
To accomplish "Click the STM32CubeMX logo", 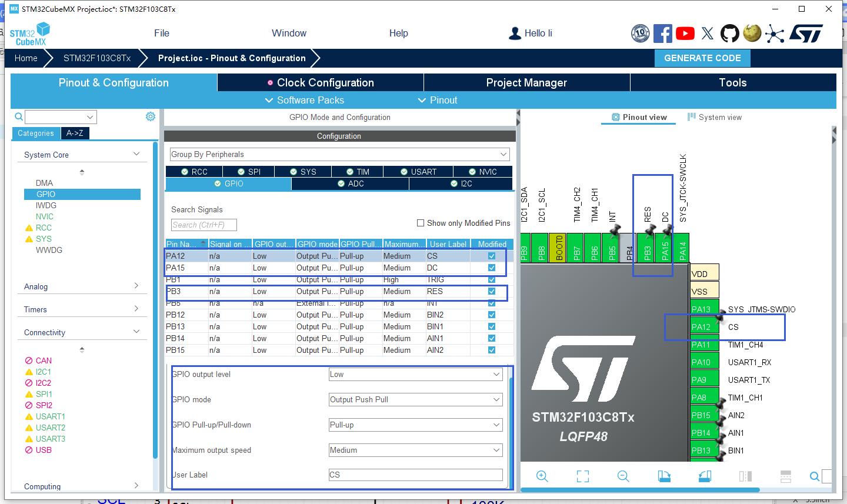I will click(x=30, y=34).
